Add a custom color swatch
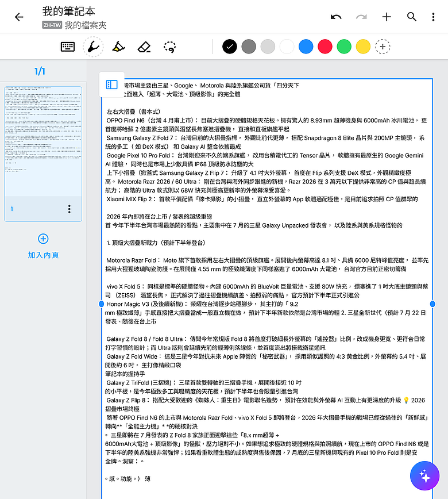 click(383, 47)
